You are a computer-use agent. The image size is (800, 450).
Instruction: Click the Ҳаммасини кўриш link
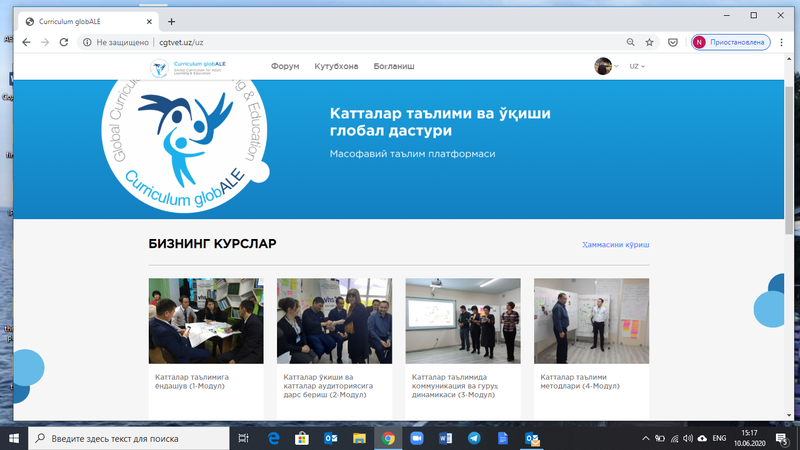615,244
